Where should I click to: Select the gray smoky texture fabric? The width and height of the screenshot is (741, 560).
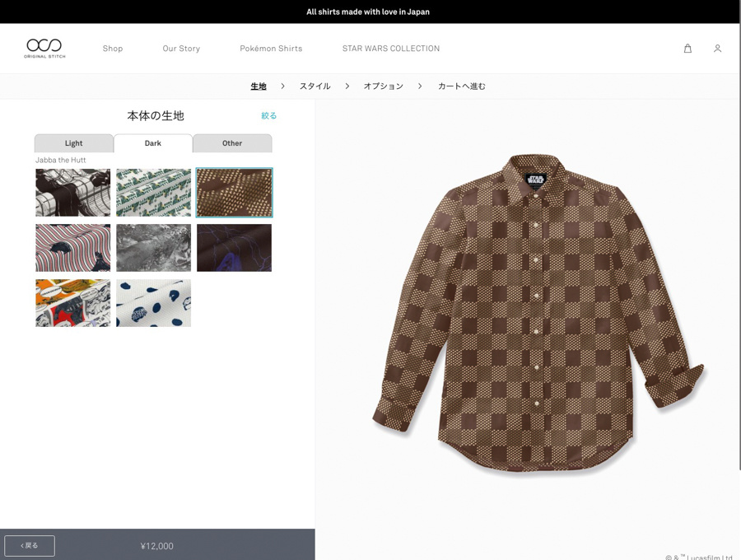154,248
